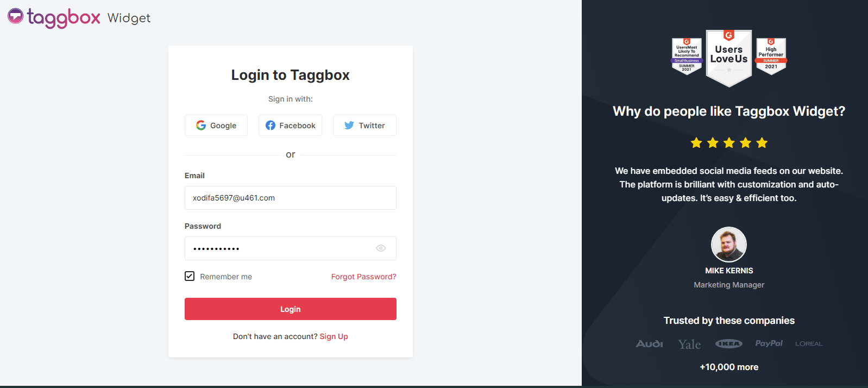Focus the Password input field
Screen dimensions: 868x388
point(280,248)
